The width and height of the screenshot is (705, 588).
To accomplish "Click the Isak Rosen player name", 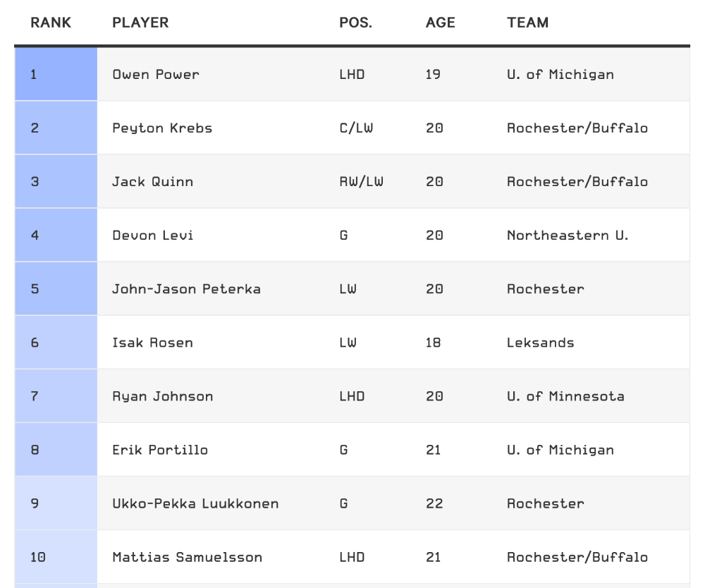I will pyautogui.click(x=152, y=343).
